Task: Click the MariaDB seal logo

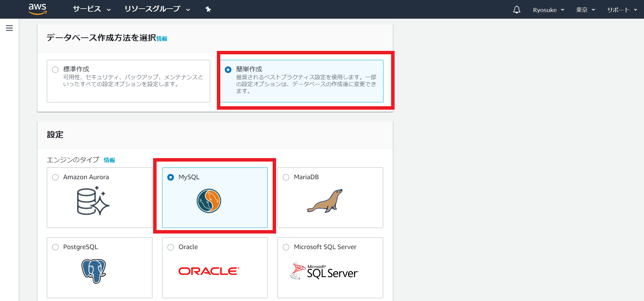Action: 325,201
